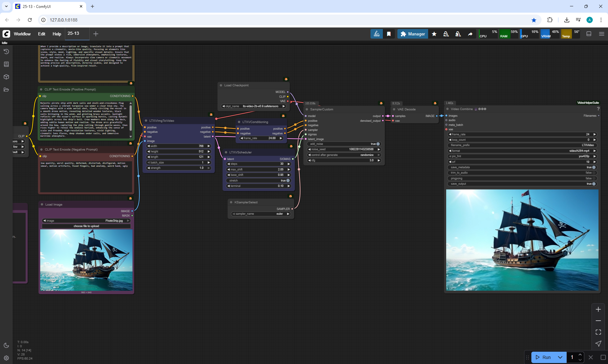Click the share arrow icon in the toolbar
Image resolution: width=608 pixels, height=364 pixels.
[470, 34]
